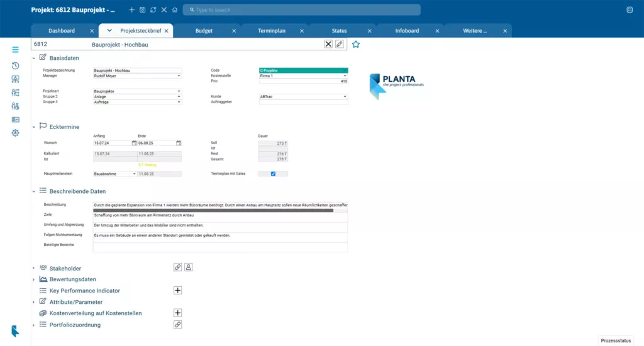Image resolution: width=644 pixels, height=346 pixels.
Task: Click the X icon beside the refresh icon
Action: pos(164,10)
